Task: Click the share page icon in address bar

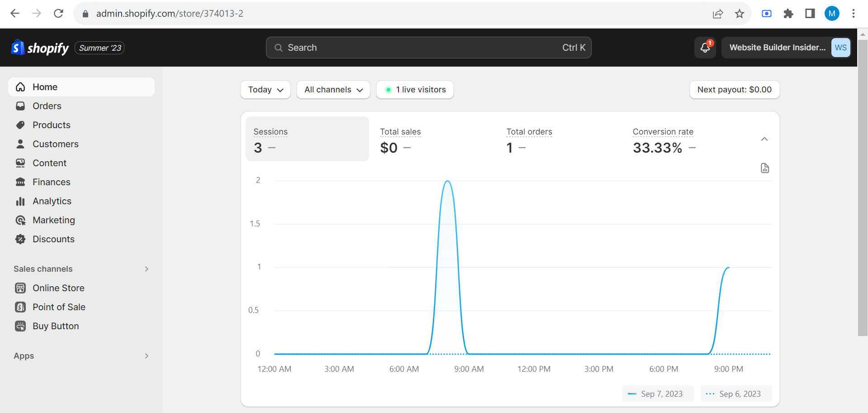Action: click(717, 14)
